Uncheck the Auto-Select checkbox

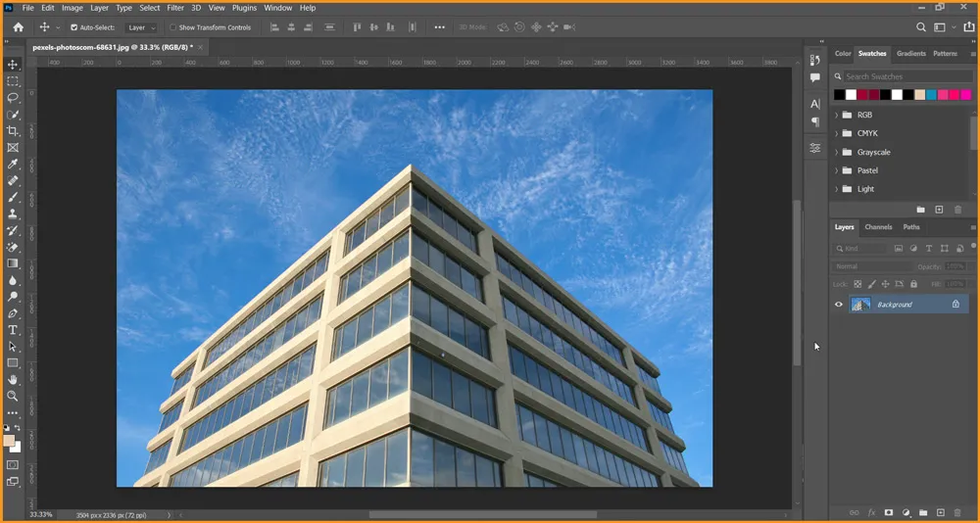[x=74, y=27]
